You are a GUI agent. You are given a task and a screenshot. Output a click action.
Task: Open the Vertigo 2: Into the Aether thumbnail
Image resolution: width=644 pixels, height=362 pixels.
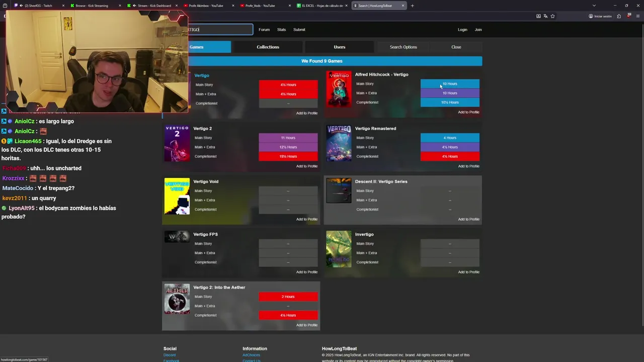point(177,299)
